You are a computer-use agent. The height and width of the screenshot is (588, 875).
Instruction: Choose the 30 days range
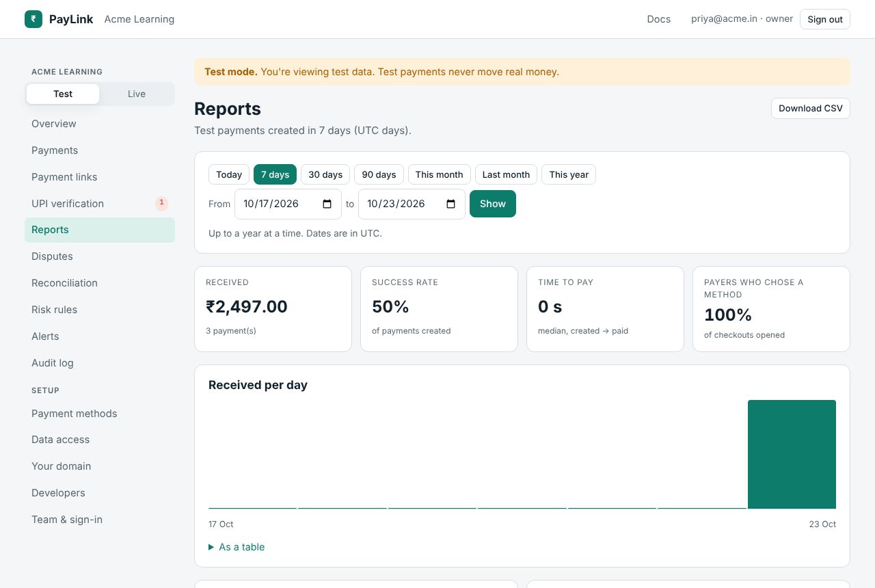coord(325,174)
